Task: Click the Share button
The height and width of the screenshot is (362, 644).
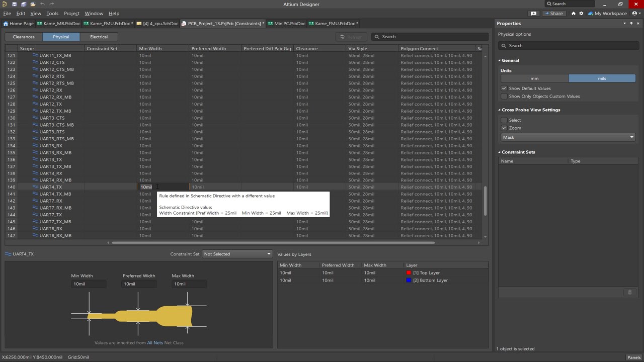Action: pyautogui.click(x=553, y=14)
